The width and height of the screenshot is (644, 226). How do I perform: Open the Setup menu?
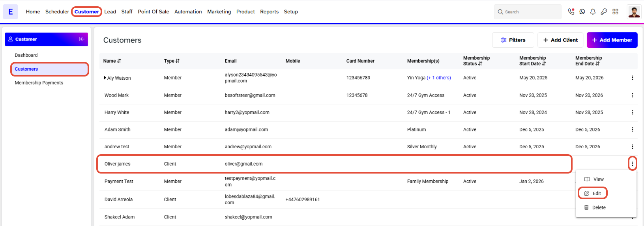(291, 12)
